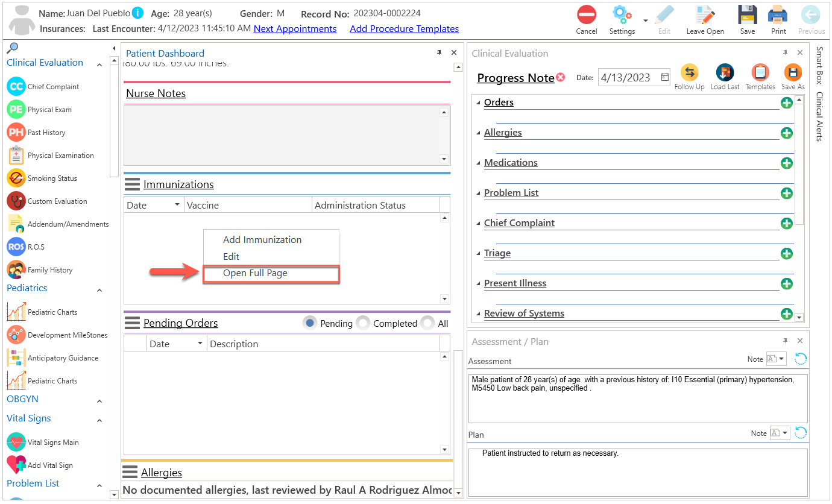The height and width of the screenshot is (504, 832).
Task: Collapse the Clinical Evaluation sidebar group
Action: point(99,65)
